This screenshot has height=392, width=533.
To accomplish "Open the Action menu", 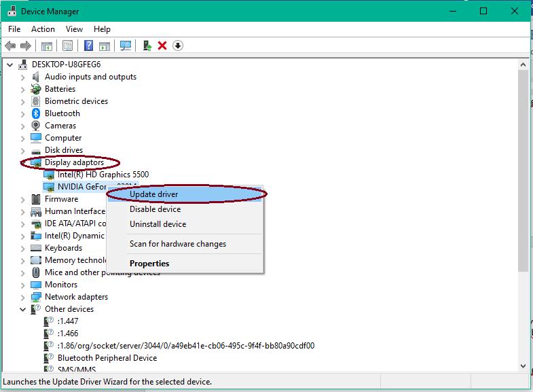I will (43, 29).
